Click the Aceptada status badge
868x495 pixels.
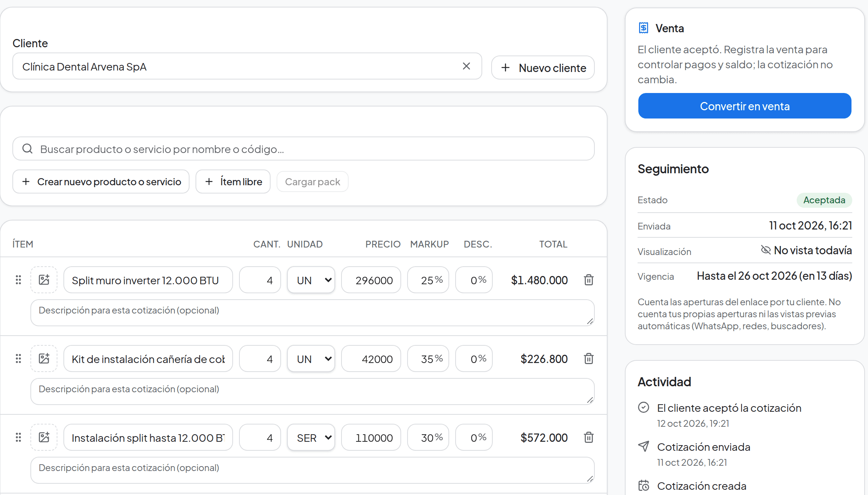[824, 200]
